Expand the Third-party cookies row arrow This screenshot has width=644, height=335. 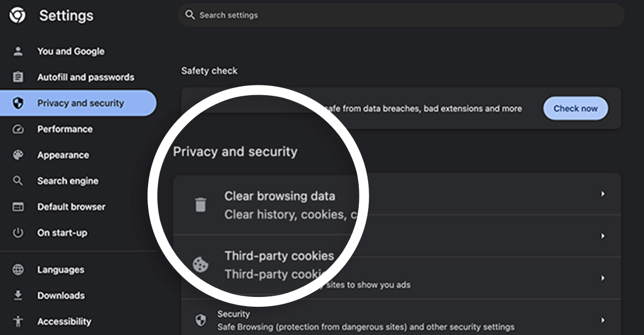tap(603, 236)
